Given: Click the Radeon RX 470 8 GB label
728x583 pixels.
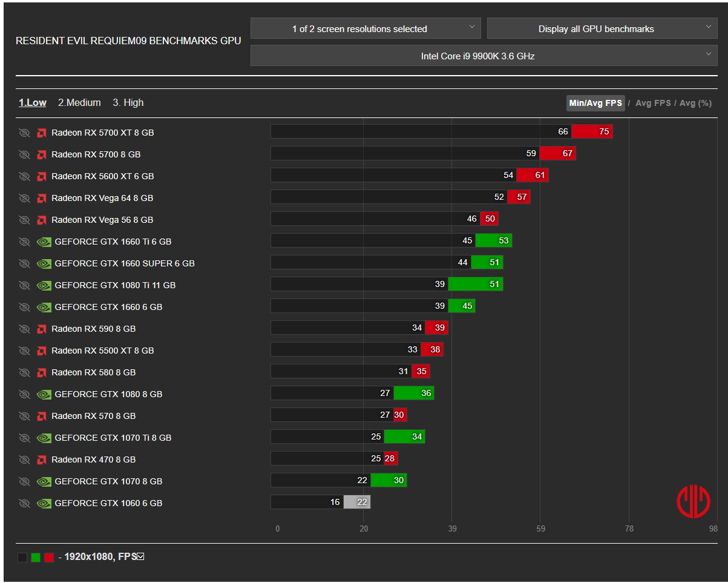Looking at the screenshot, I should [x=93, y=459].
